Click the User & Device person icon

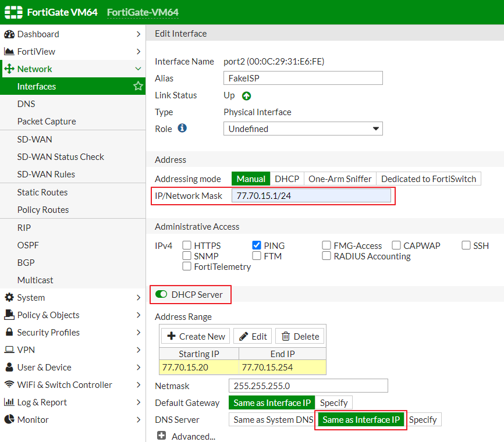[x=9, y=367]
